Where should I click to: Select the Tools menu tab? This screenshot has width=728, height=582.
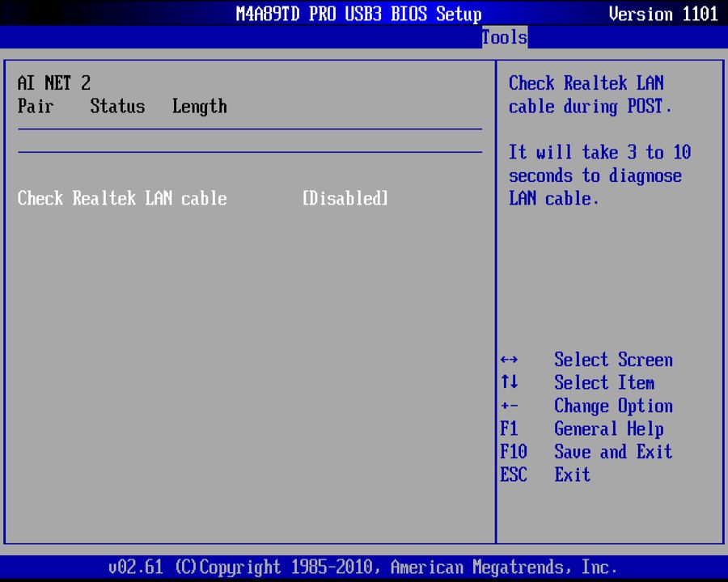[504, 37]
